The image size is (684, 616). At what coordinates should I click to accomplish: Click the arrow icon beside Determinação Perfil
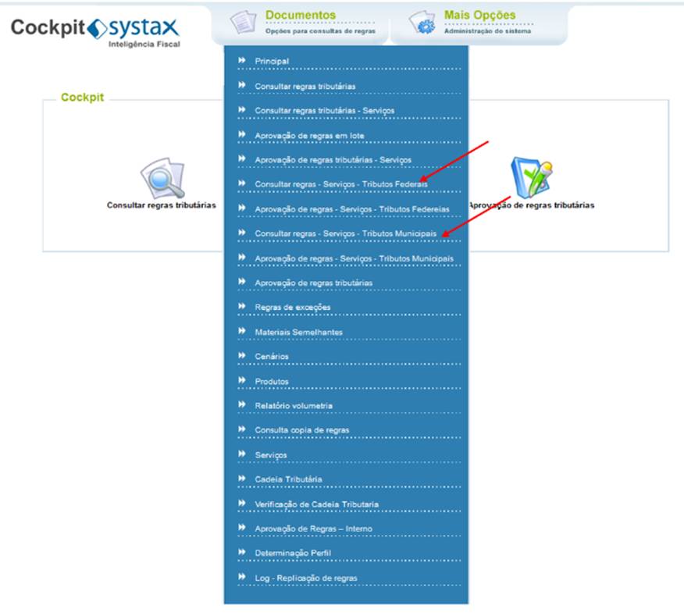coord(242,552)
